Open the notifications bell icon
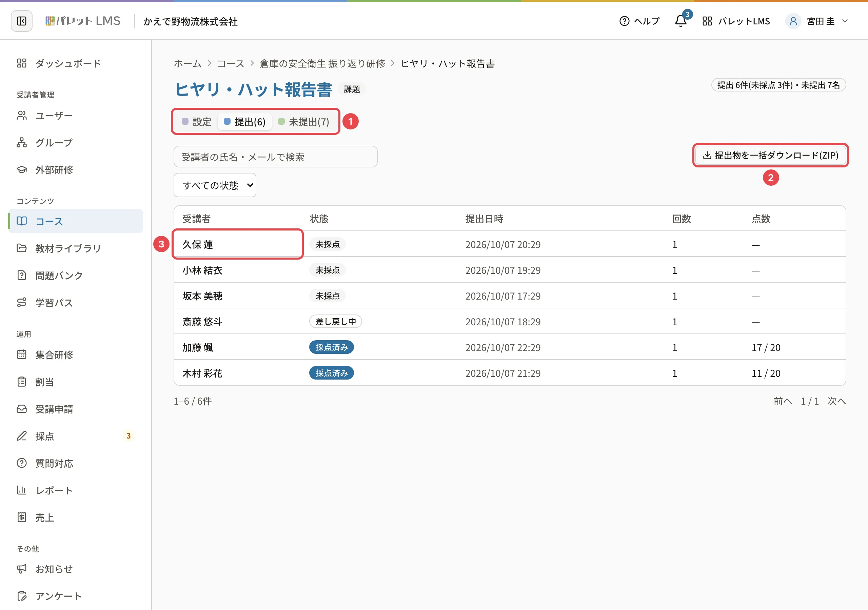 (680, 21)
